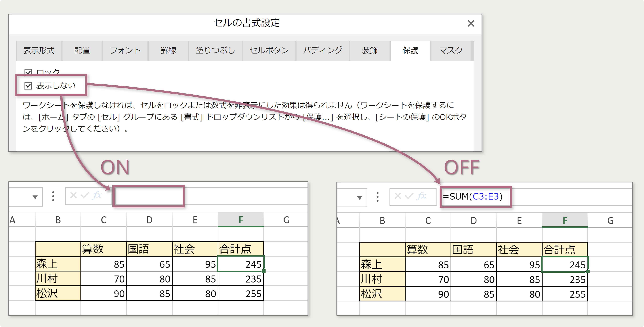Toggle the ロック checkbox
This screenshot has width=644, height=327.
point(28,72)
